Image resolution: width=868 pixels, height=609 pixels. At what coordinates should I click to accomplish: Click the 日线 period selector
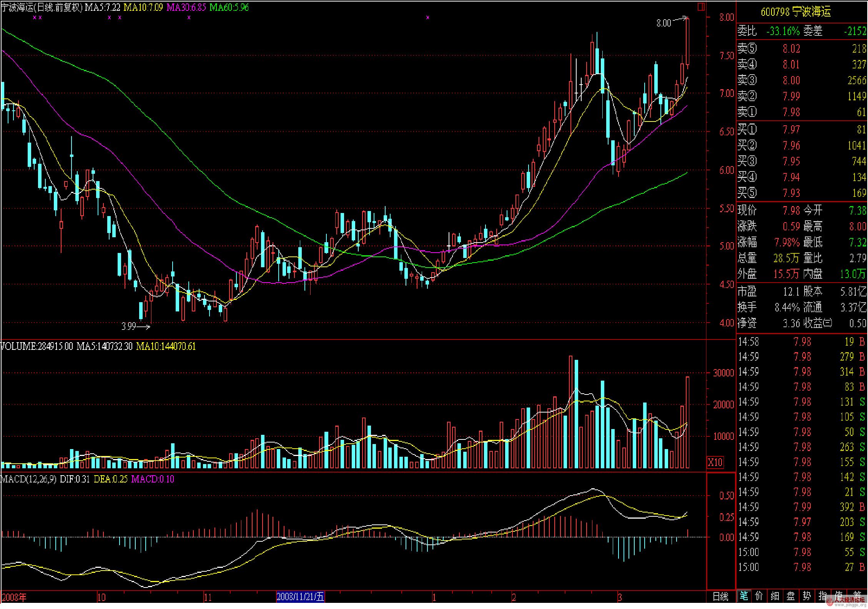coord(720,597)
